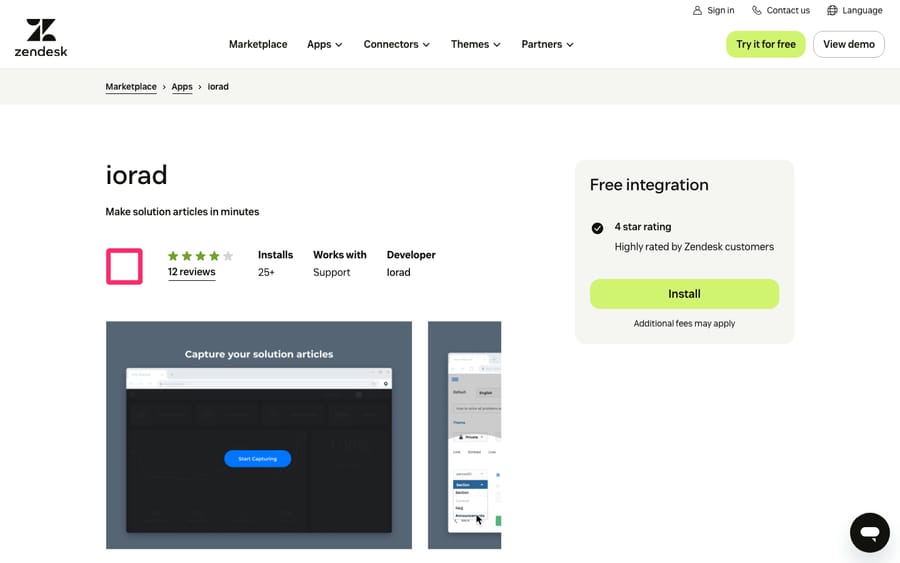Open the Capture your solution articles screenshot
The width and height of the screenshot is (900, 563).
pyautogui.click(x=259, y=435)
